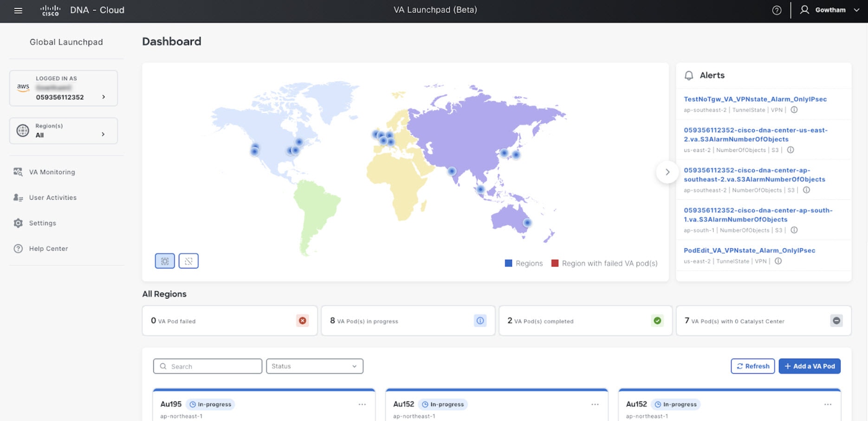This screenshot has height=421, width=868.
Task: Open the help question mark icon in header
Action: 777,10
